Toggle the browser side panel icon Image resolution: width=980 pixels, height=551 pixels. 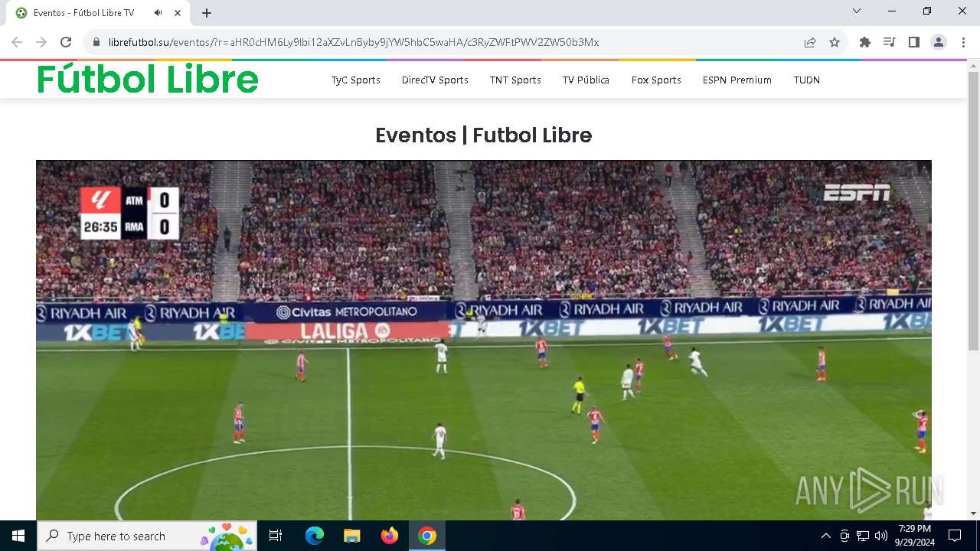914,42
